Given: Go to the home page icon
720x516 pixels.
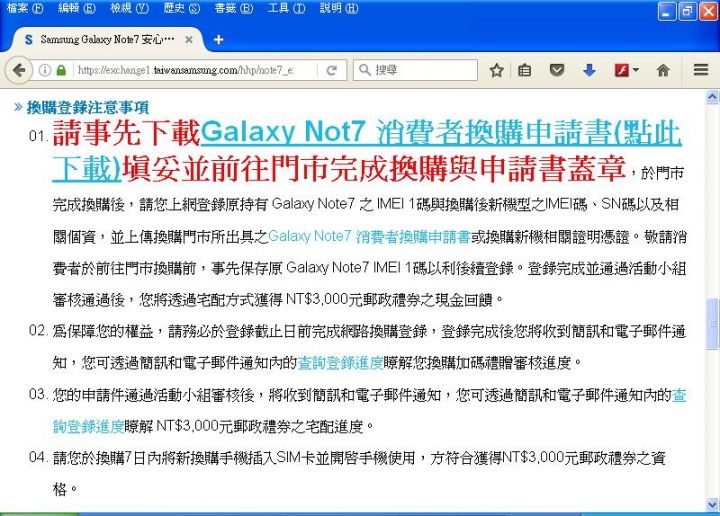Looking at the screenshot, I should click(663, 70).
